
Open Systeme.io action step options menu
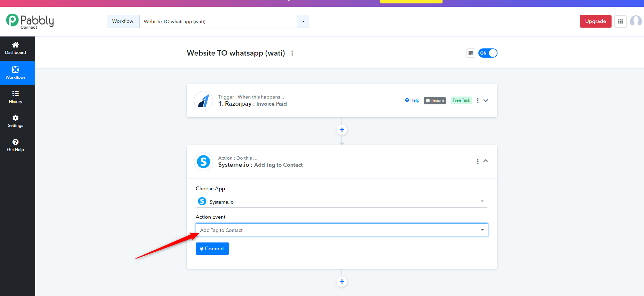pos(478,162)
